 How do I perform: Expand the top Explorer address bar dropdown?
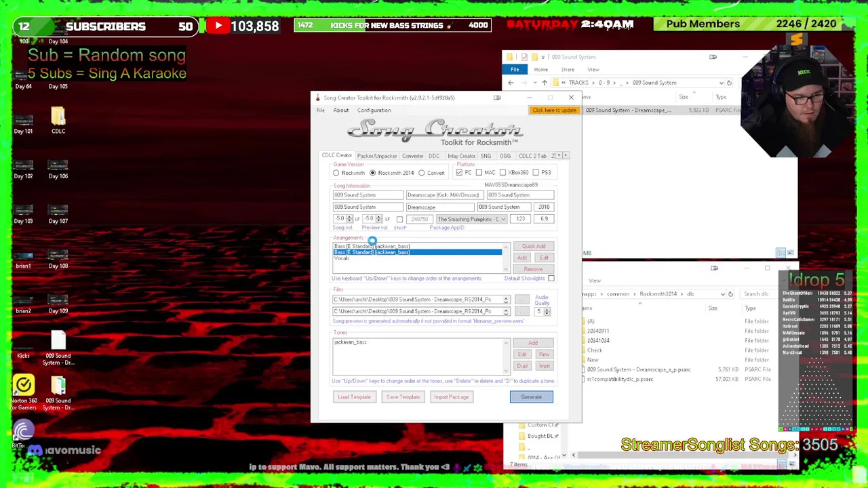pyautogui.click(x=721, y=83)
